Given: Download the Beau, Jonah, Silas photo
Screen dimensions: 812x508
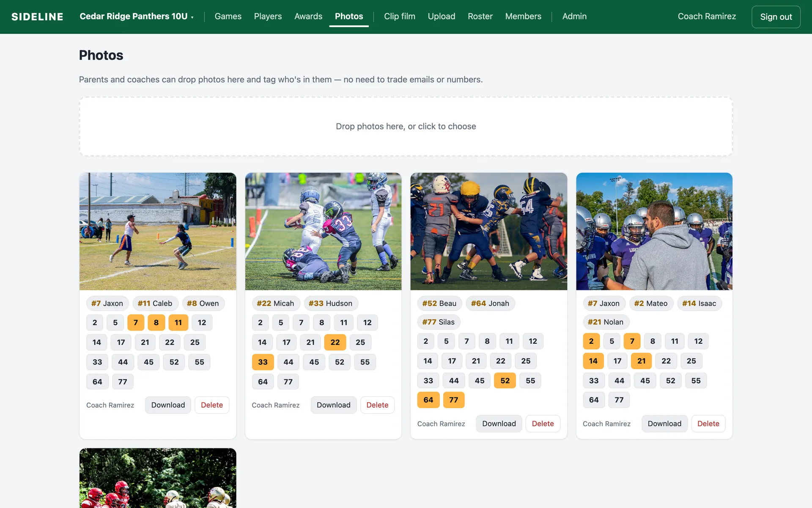Looking at the screenshot, I should coord(499,424).
